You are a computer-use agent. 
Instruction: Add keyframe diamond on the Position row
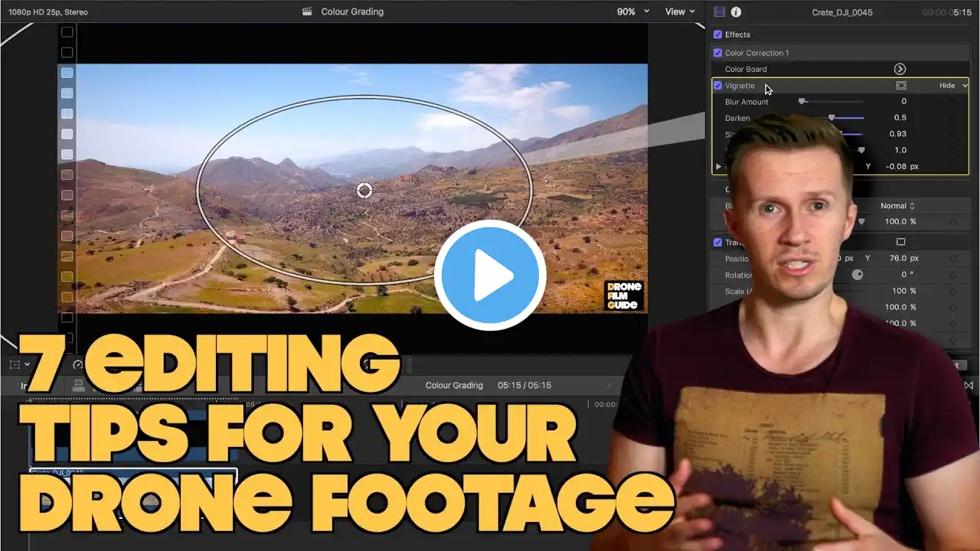coord(953,259)
